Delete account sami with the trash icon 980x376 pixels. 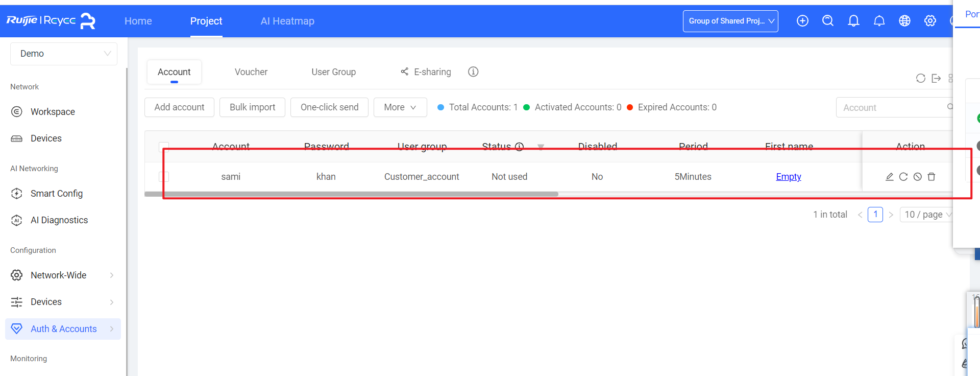pos(932,177)
